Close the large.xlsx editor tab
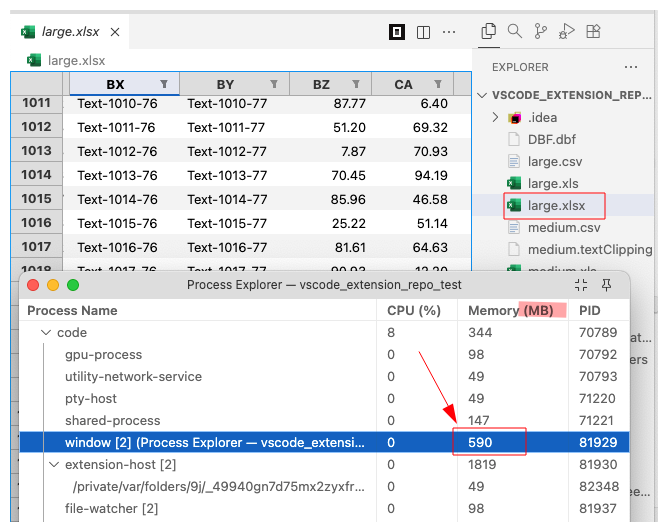The image size is (668, 532). [116, 32]
